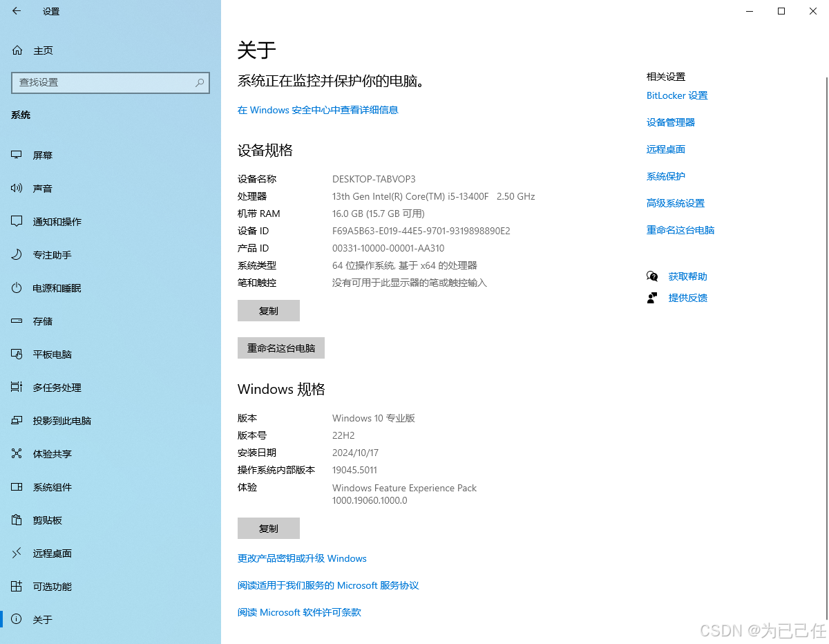
Task: Click OS build 19045.5011
Action: (354, 470)
